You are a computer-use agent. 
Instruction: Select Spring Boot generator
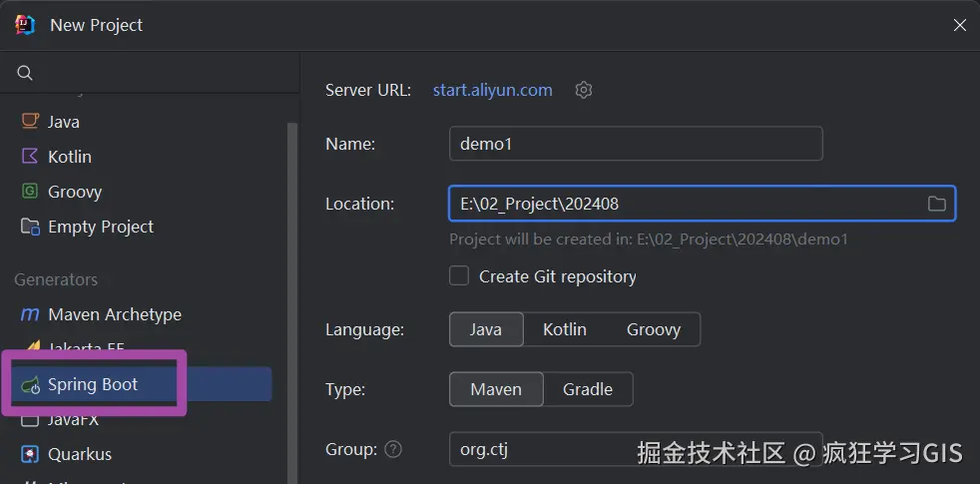(142, 384)
